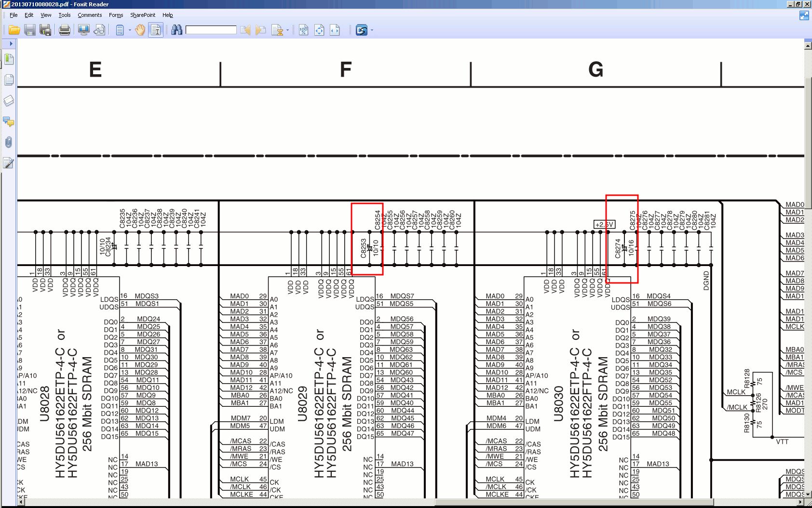The height and width of the screenshot is (508, 812).
Task: Set zoom to actual size 100%
Action: [303, 30]
